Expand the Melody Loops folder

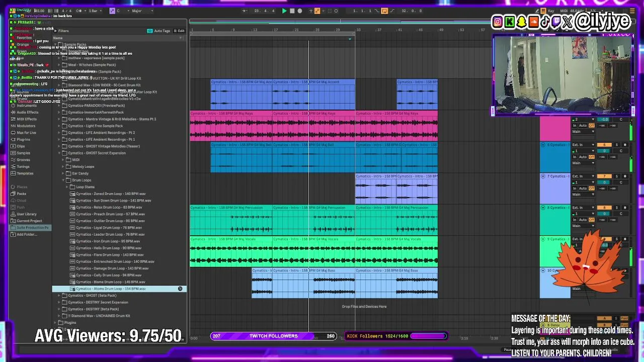(x=63, y=166)
